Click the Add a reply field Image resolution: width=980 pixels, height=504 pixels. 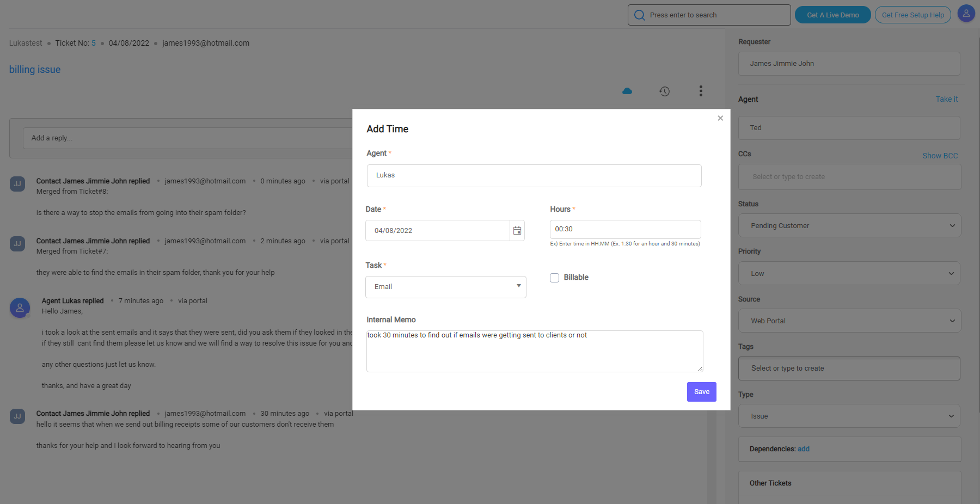pos(188,138)
